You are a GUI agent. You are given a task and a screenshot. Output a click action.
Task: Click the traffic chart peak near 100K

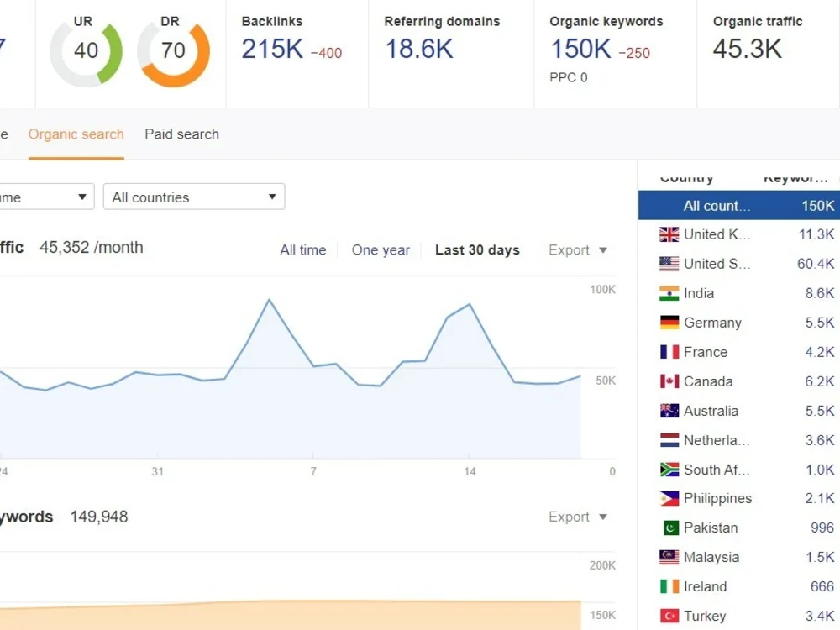(x=269, y=300)
